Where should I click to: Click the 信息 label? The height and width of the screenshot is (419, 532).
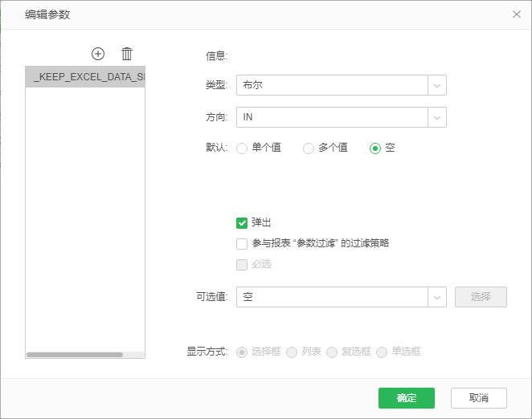216,56
